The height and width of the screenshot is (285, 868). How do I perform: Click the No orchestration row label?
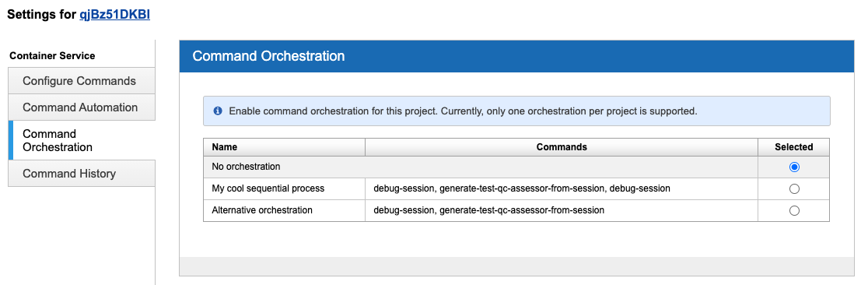246,167
